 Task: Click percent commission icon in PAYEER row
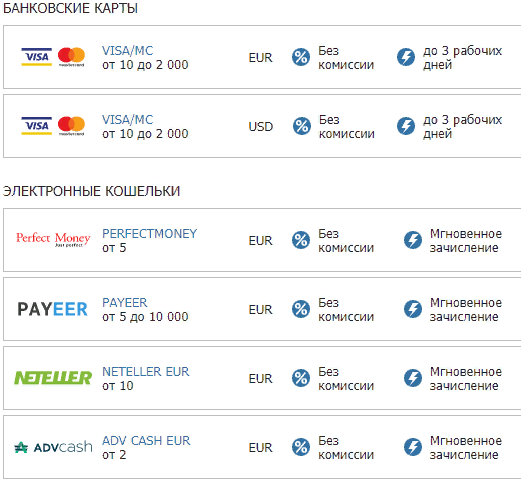tap(301, 309)
